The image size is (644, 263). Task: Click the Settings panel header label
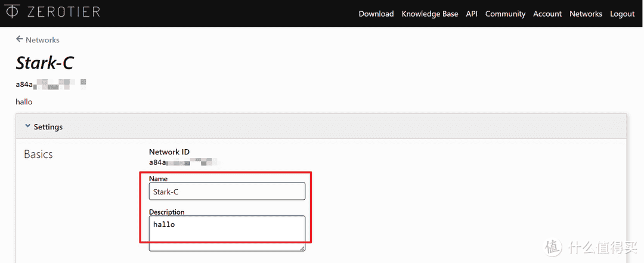(48, 127)
